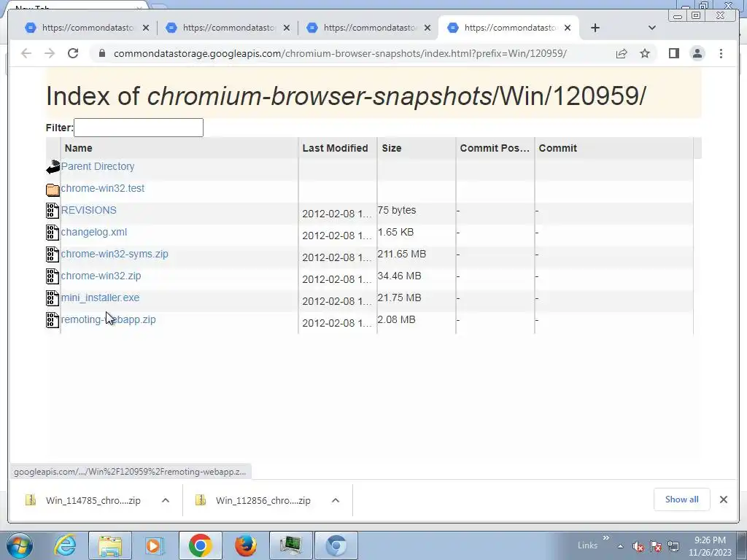Sort by the Name column header
Viewport: 747px width, 560px height.
pos(179,148)
